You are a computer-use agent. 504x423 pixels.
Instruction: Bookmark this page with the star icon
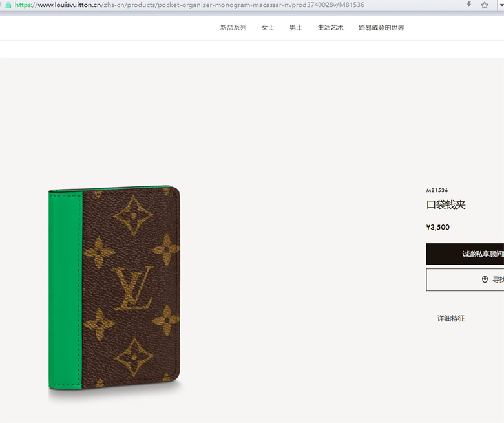click(x=485, y=5)
